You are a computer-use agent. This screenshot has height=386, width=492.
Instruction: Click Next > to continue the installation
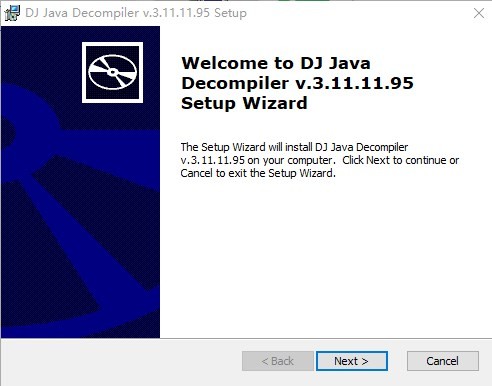352,361
